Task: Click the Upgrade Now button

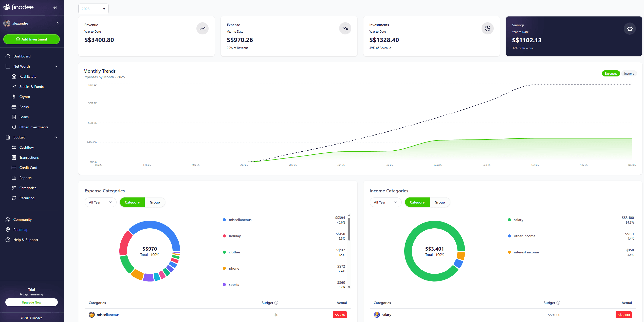Action: [31, 302]
